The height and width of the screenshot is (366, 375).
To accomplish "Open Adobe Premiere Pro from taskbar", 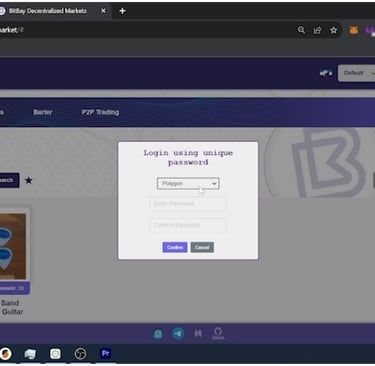I will (105, 353).
